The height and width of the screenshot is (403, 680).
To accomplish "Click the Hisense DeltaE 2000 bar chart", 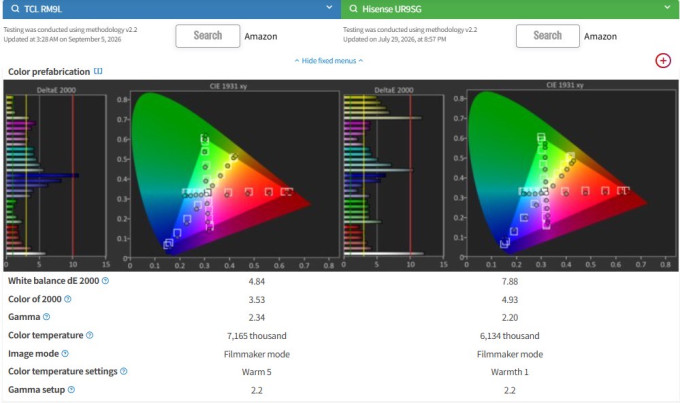I will tap(394, 177).
